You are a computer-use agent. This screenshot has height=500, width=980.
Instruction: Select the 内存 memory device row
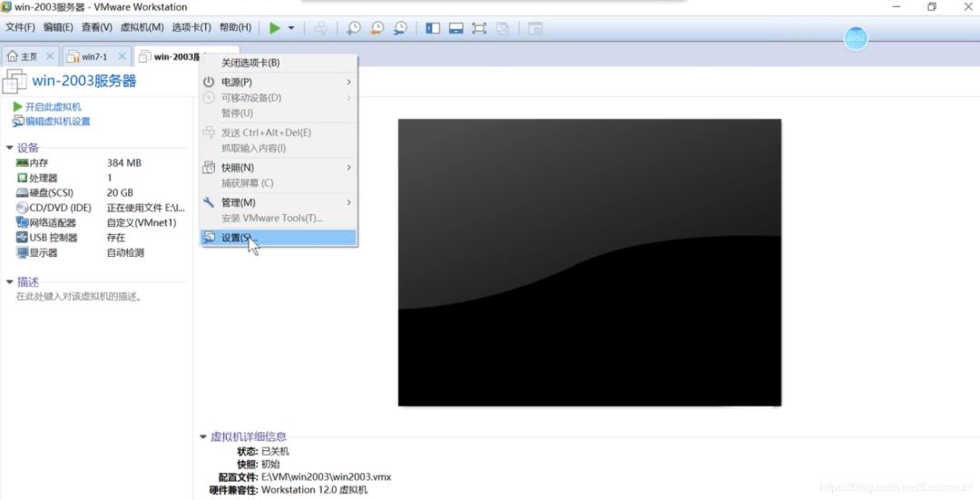point(100,162)
